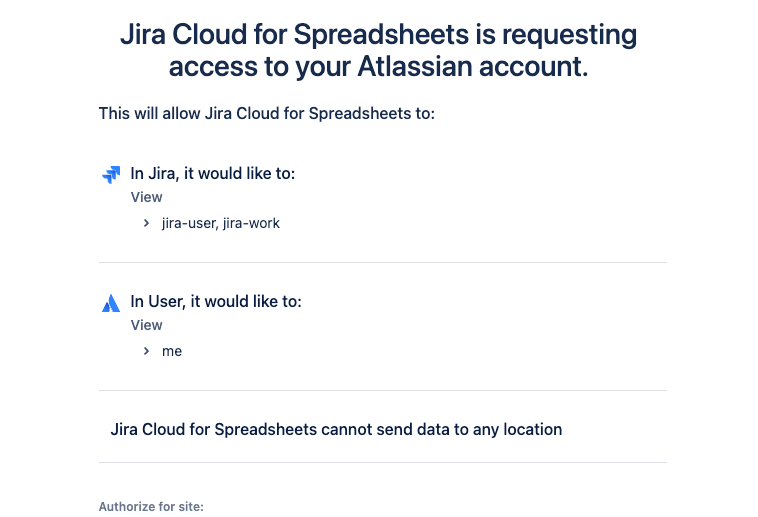Click the Jira logo icon
The width and height of the screenshot is (758, 517).
point(111,175)
